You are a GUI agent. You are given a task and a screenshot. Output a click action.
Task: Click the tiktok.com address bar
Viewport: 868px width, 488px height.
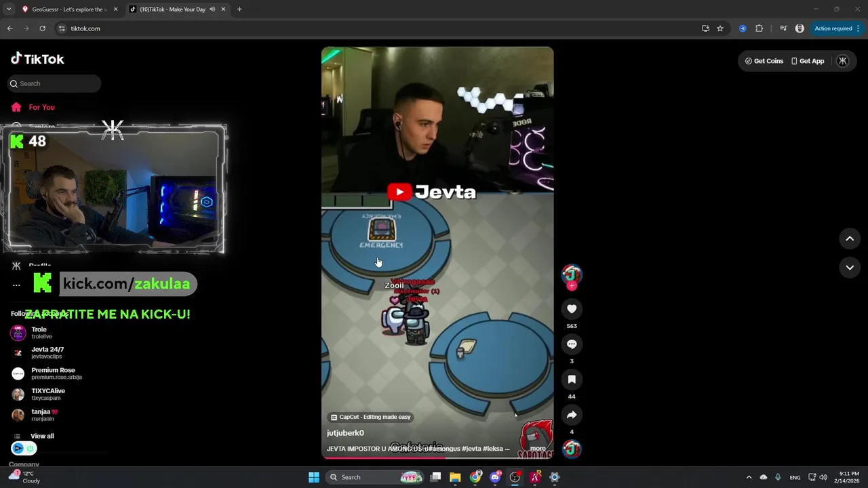380,28
